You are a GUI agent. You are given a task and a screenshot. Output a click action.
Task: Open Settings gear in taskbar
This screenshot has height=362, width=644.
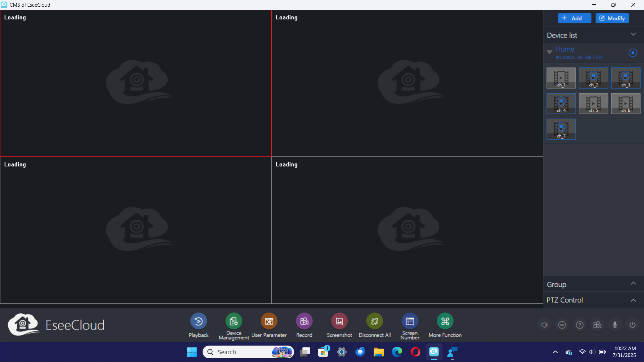342,352
